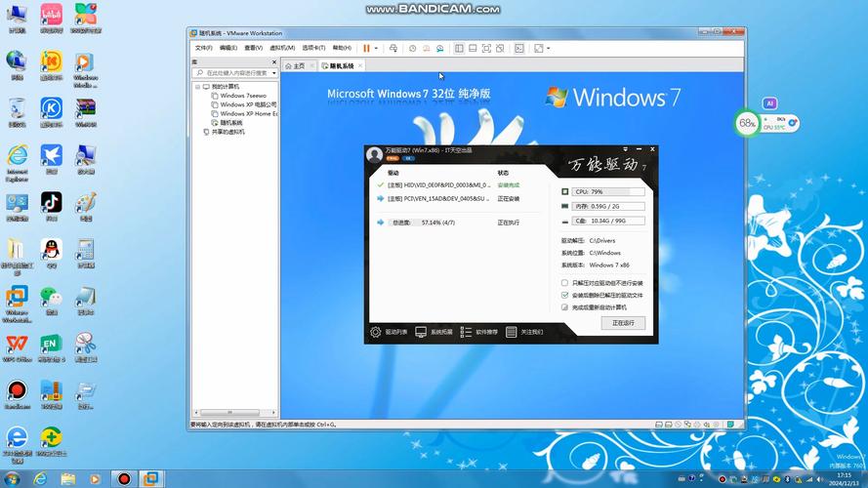
Task: Open the stretch display dropdown arrow
Action: [548, 49]
